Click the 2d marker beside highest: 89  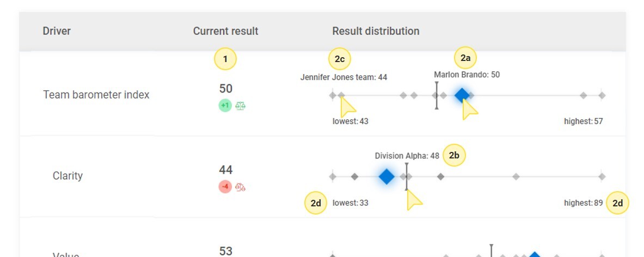pos(618,204)
